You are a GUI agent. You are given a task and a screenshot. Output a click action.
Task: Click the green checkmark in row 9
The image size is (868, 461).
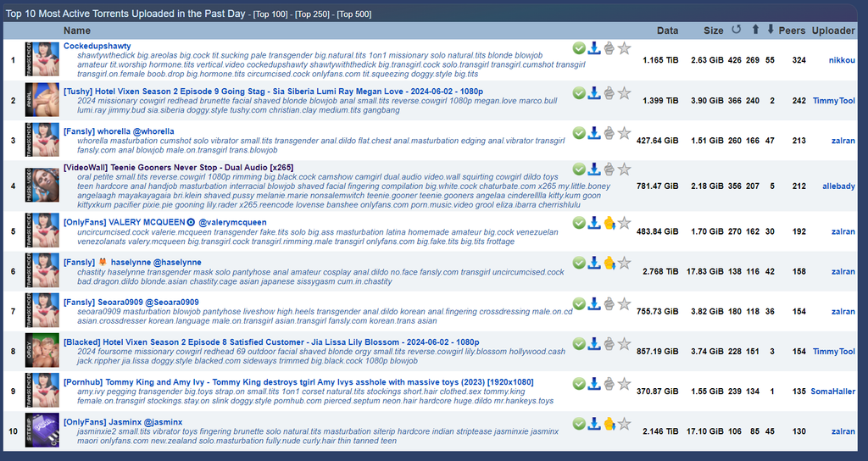[579, 383]
